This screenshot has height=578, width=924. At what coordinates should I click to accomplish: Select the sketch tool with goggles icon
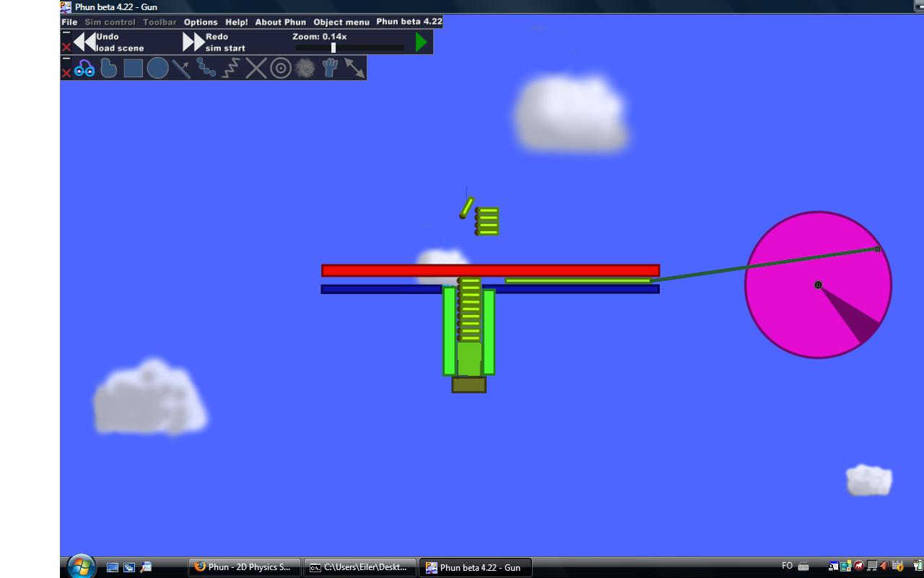(x=84, y=69)
